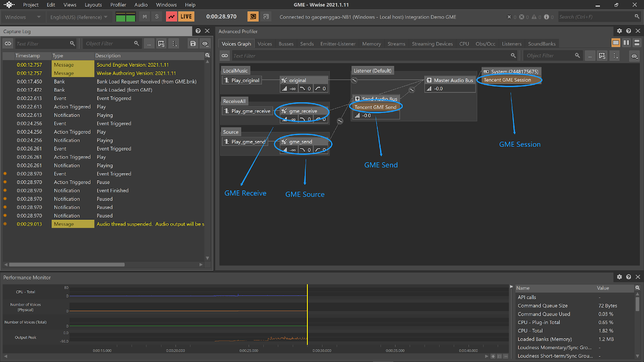Click Advanced Profiler Object Filter field
The width and height of the screenshot is (644, 362).
point(550,56)
